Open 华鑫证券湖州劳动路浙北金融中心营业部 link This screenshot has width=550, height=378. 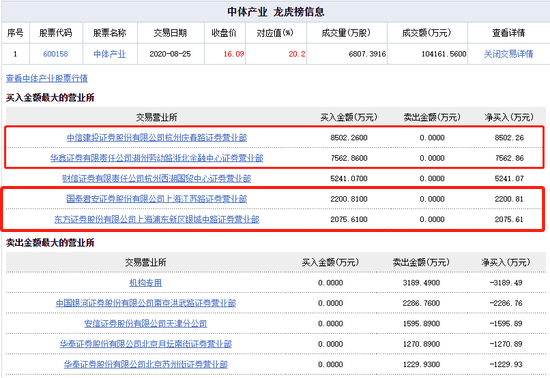coord(157,158)
